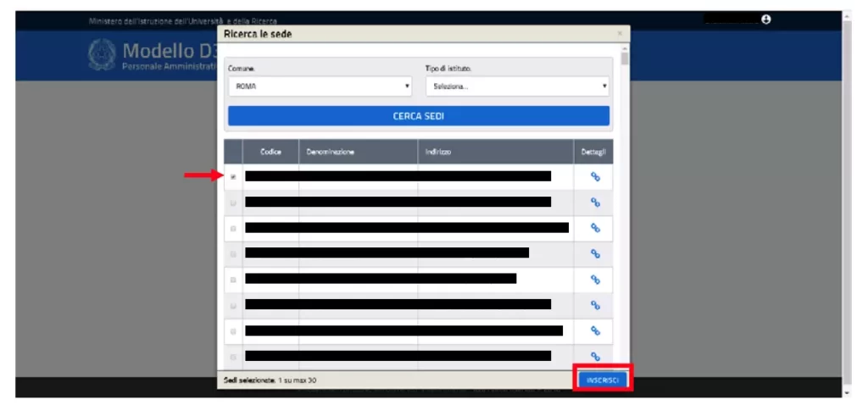
Task: Open the Comune dropdown showing ROMA
Action: [320, 86]
